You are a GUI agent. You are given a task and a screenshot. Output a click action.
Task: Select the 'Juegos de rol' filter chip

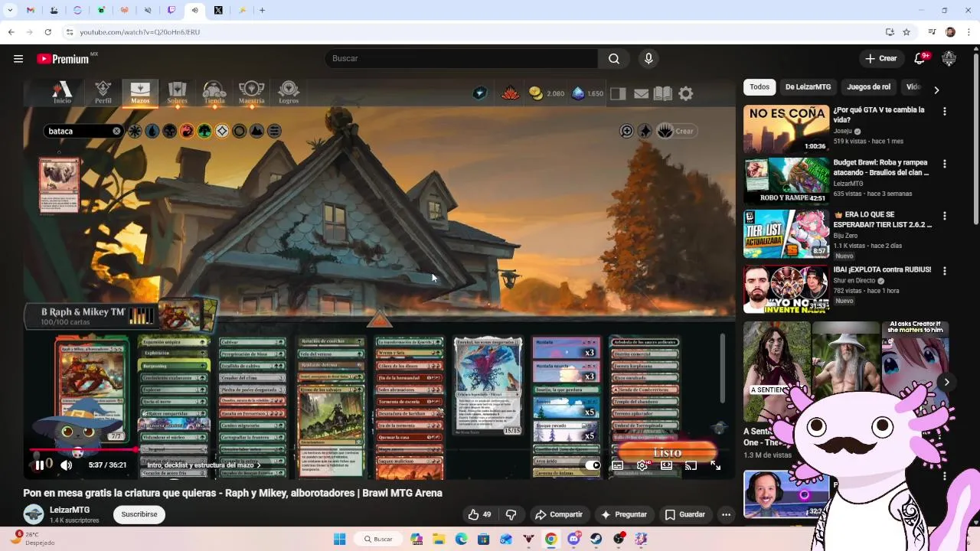(x=868, y=87)
